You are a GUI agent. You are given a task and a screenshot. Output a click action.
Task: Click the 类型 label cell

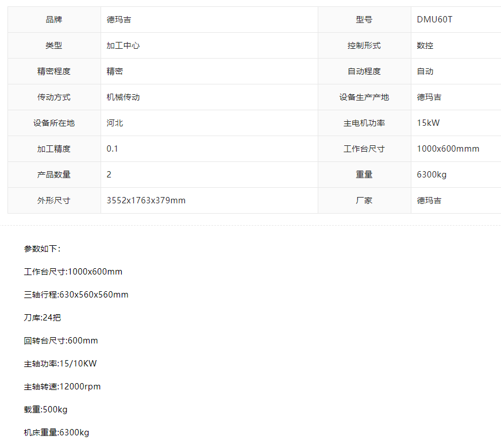54,45
